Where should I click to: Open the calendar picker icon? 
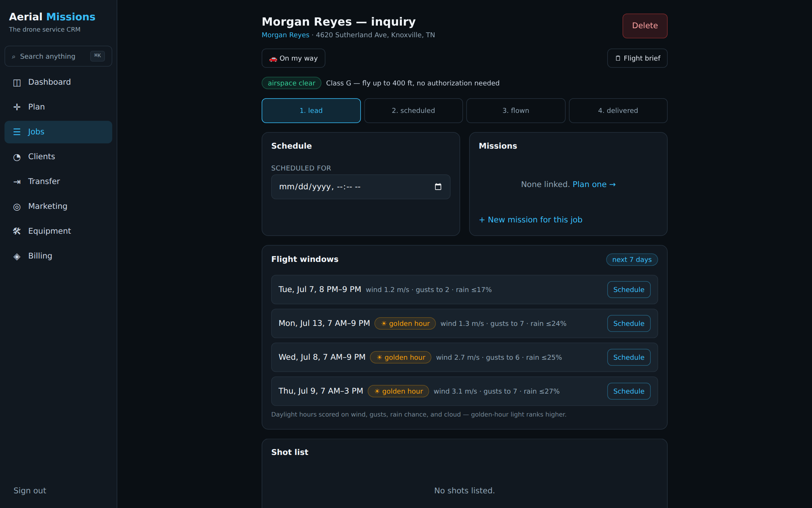point(438,187)
